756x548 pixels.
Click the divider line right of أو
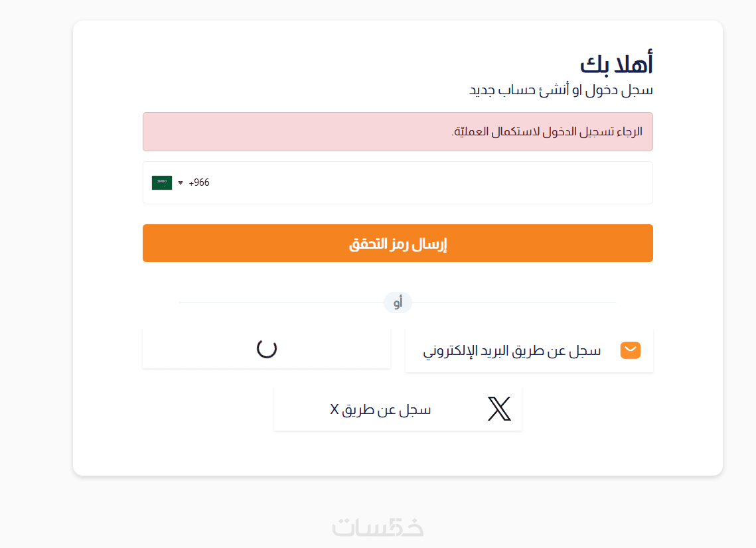(514, 303)
